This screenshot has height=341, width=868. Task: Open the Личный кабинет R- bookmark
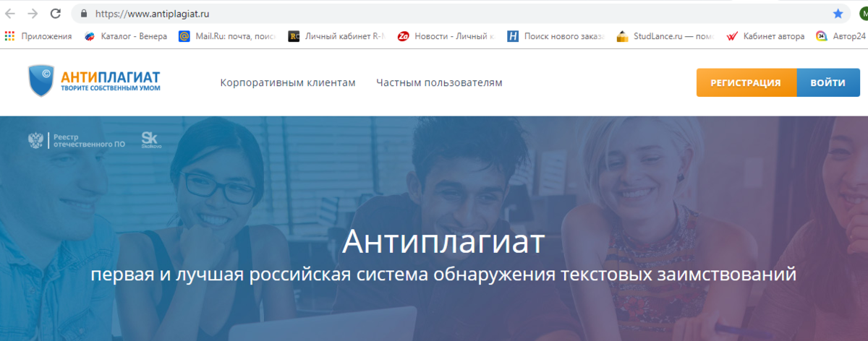(x=337, y=35)
